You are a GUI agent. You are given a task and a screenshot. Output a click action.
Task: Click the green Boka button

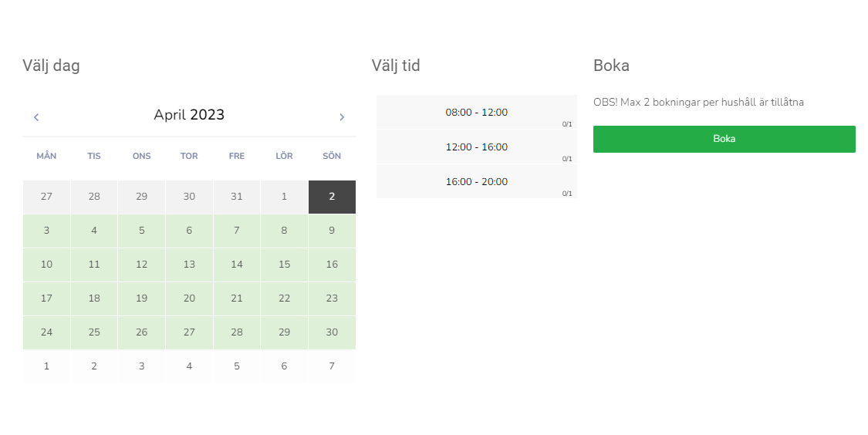(724, 139)
